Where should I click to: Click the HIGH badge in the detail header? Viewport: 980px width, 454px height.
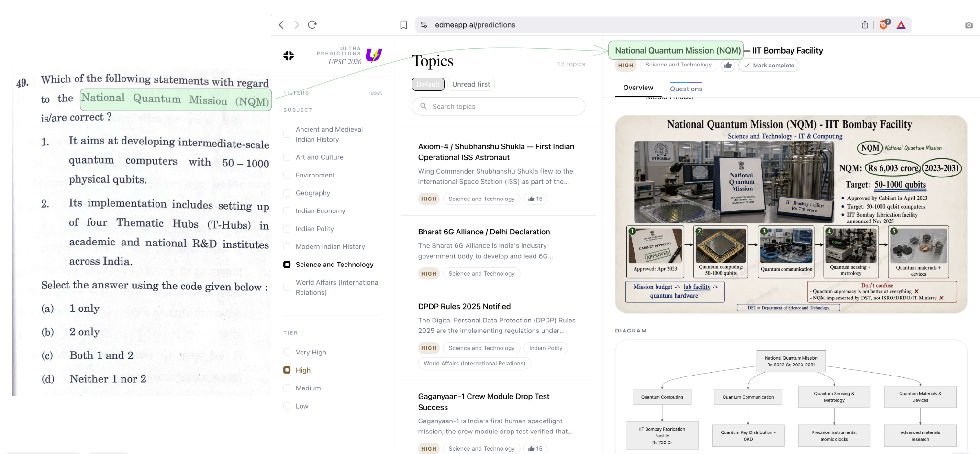click(625, 66)
